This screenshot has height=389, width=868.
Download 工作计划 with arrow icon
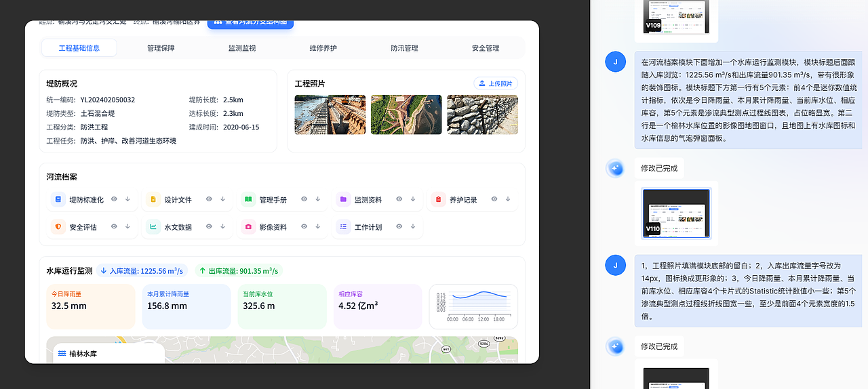(x=412, y=226)
